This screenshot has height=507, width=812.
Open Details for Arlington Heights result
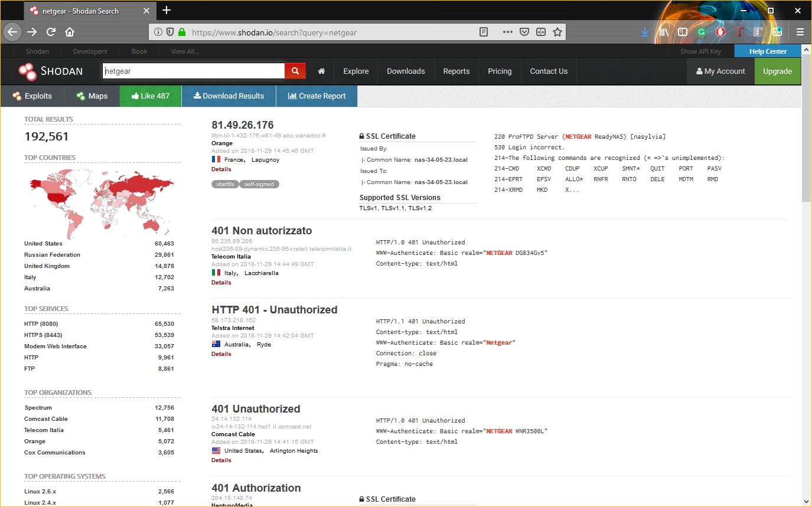click(221, 460)
